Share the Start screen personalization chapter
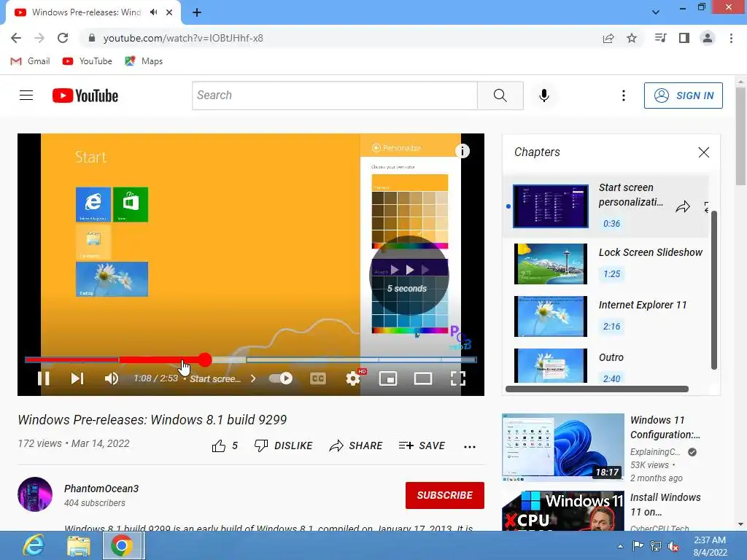Image resolution: width=747 pixels, height=560 pixels. click(x=683, y=206)
